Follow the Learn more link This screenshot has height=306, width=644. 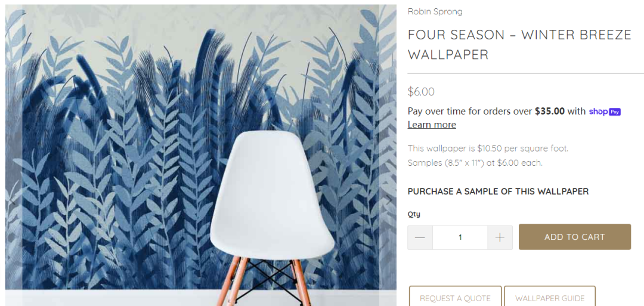(x=432, y=125)
